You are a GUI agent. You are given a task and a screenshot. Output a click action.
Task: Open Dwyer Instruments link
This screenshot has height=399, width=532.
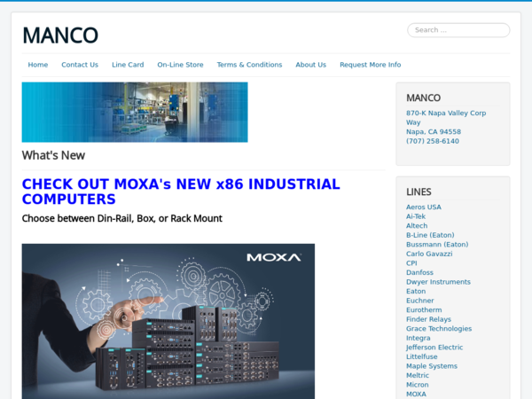coord(438,282)
